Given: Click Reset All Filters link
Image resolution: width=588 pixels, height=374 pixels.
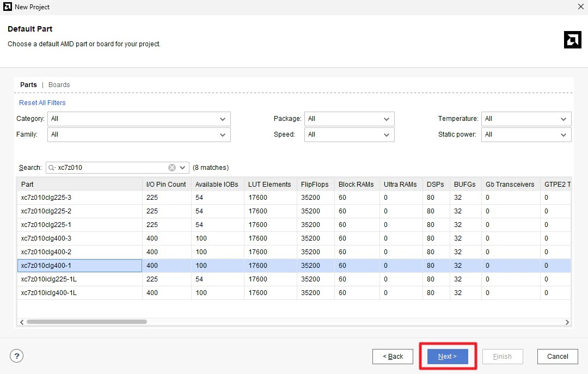Looking at the screenshot, I should coord(42,103).
